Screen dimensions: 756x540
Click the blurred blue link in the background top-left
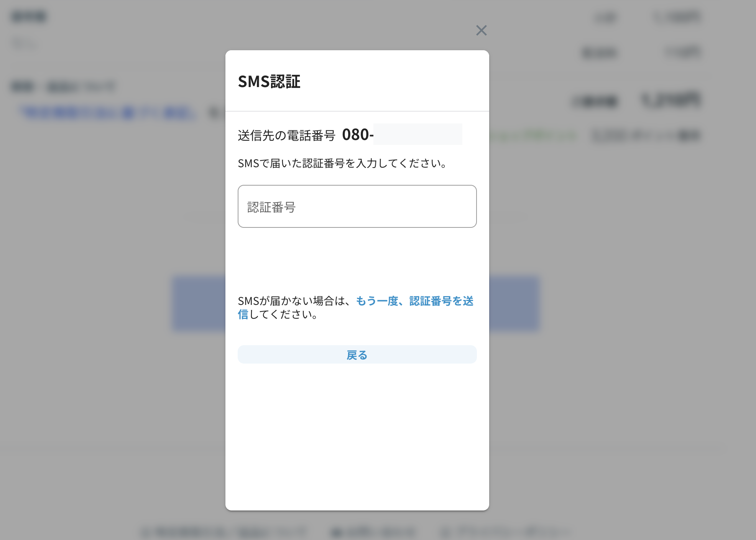(x=108, y=113)
